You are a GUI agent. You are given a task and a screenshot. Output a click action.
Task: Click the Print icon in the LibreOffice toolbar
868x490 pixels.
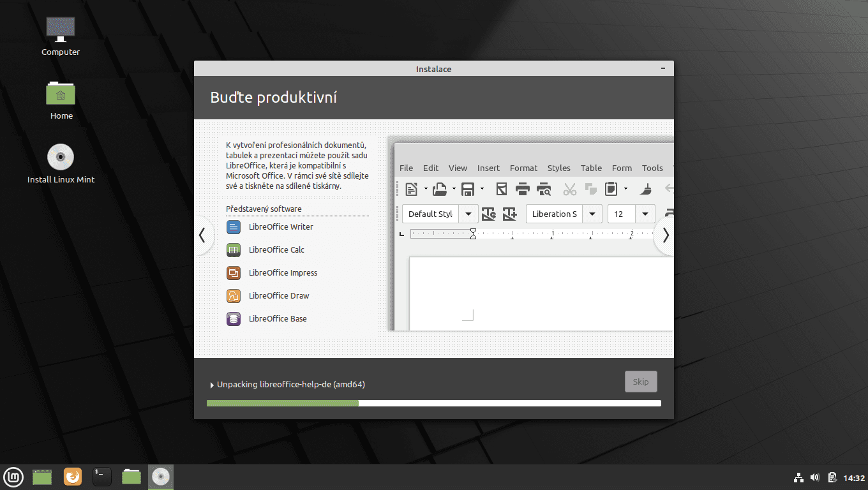point(523,189)
